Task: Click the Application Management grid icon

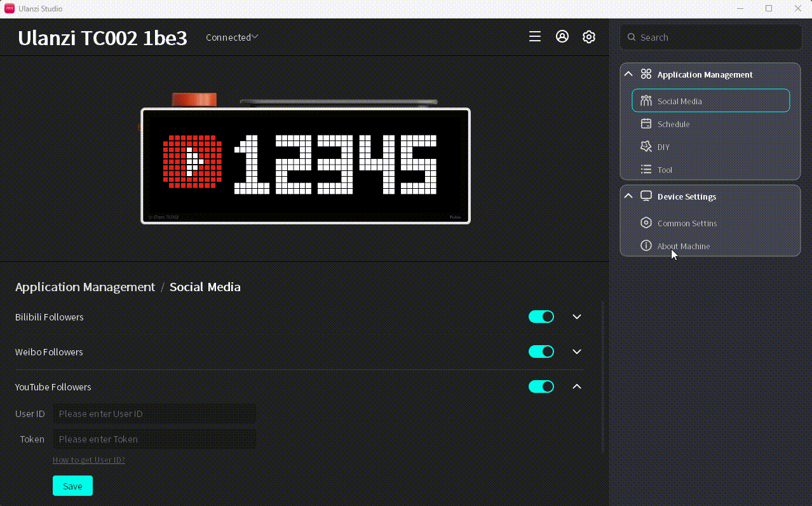Action: point(646,74)
